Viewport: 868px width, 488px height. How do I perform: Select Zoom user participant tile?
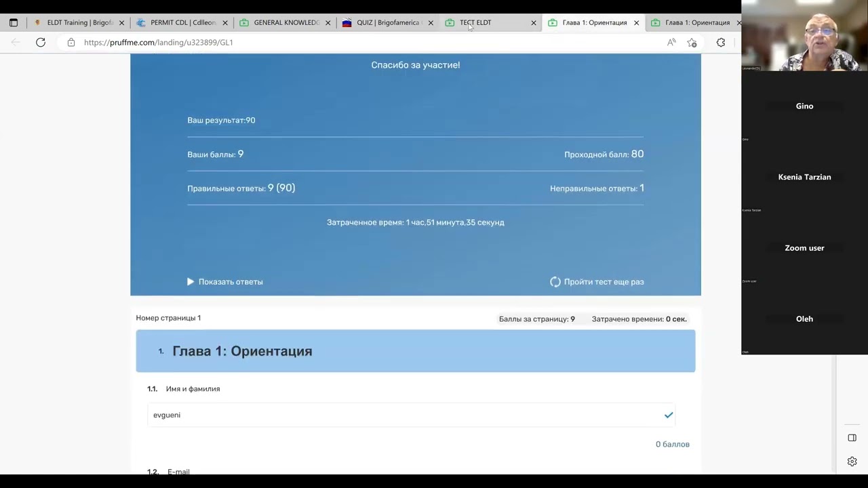805,248
